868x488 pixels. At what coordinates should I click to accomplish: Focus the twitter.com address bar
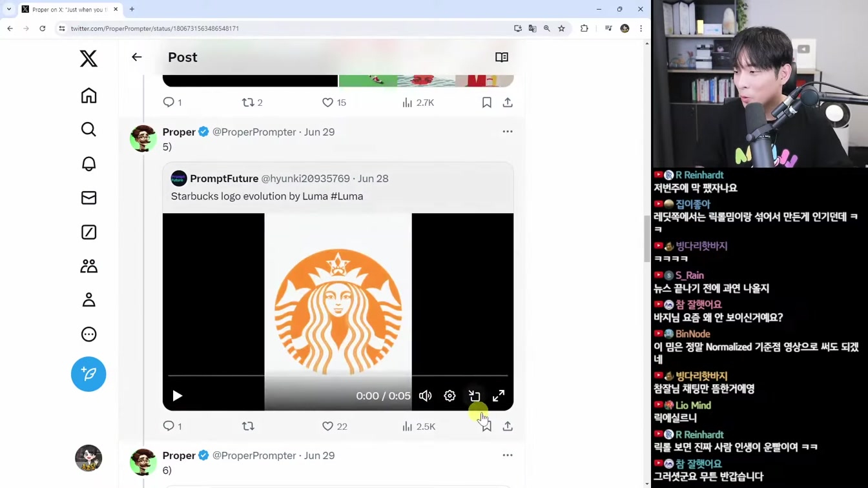point(284,28)
